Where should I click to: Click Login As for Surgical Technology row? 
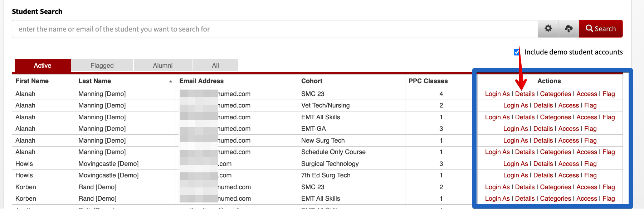516,164
